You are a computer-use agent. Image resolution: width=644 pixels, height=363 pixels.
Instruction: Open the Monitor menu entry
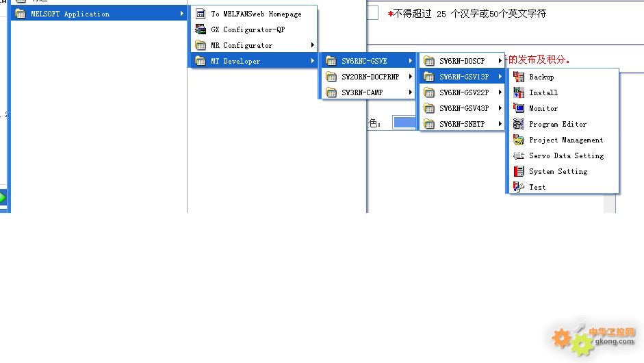(564, 108)
